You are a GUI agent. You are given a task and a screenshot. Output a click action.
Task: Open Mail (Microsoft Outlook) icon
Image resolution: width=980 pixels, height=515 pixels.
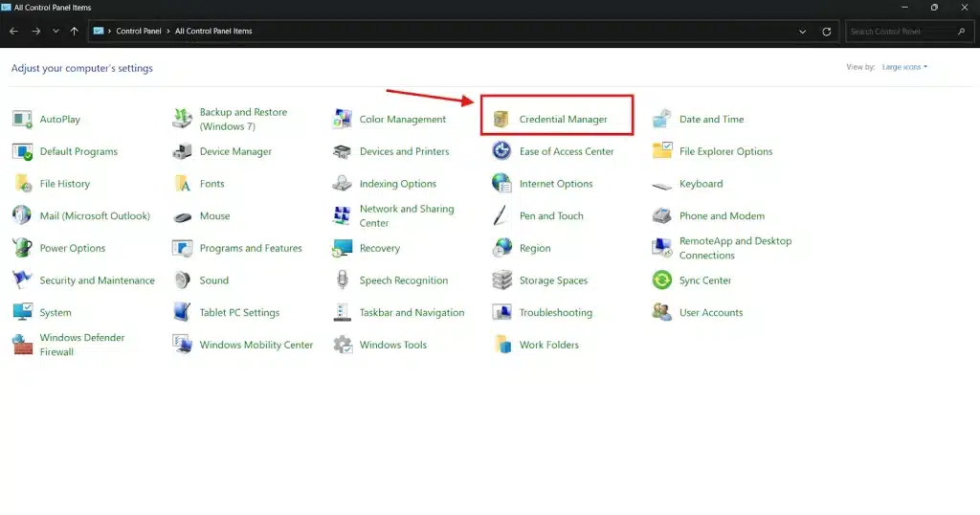pyautogui.click(x=23, y=215)
